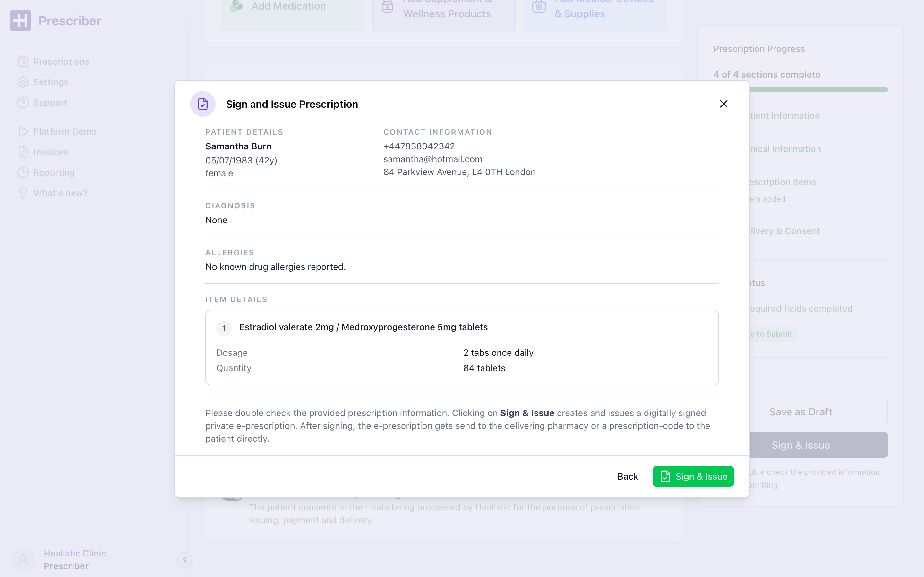Image resolution: width=924 pixels, height=577 pixels.
Task: Click the Invoices document icon
Action: click(23, 152)
